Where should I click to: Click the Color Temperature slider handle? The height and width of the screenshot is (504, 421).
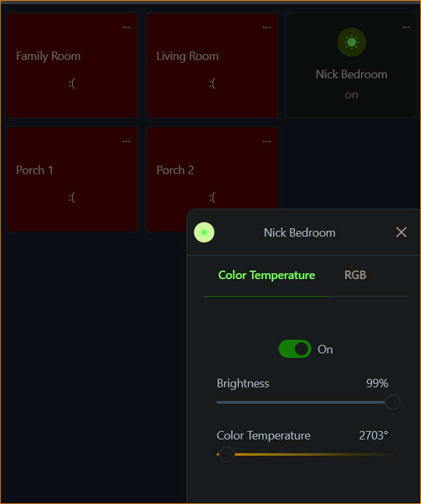pyautogui.click(x=226, y=454)
